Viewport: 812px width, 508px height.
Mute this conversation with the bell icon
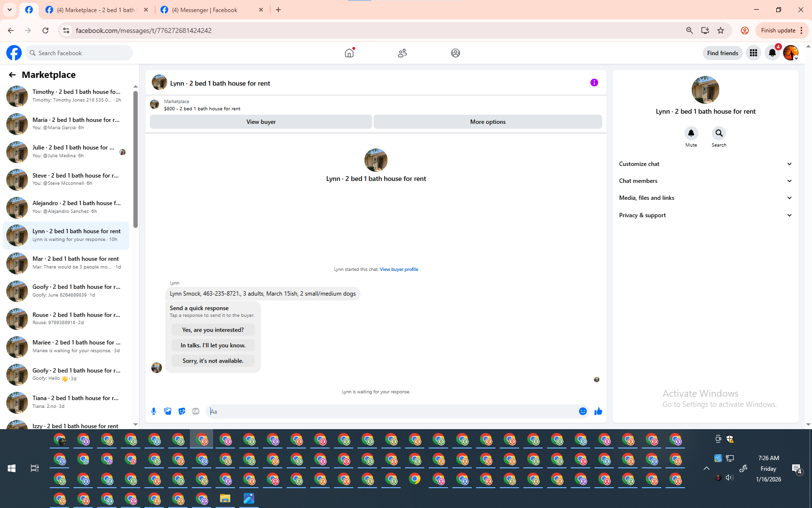click(x=691, y=133)
